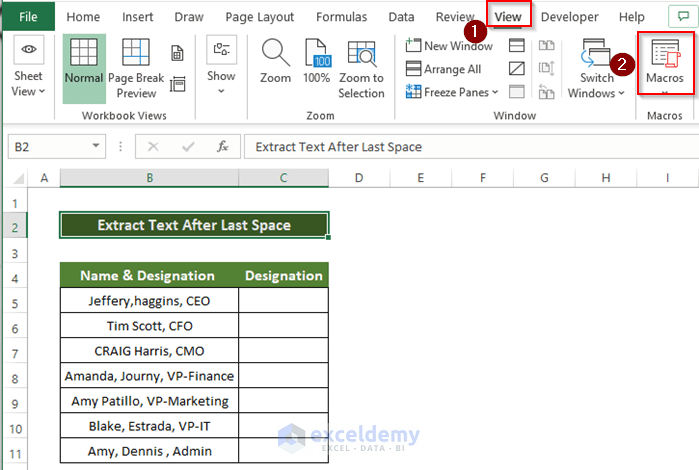Select cell 'Amanda, Journy, VP-Finance'

click(149, 375)
